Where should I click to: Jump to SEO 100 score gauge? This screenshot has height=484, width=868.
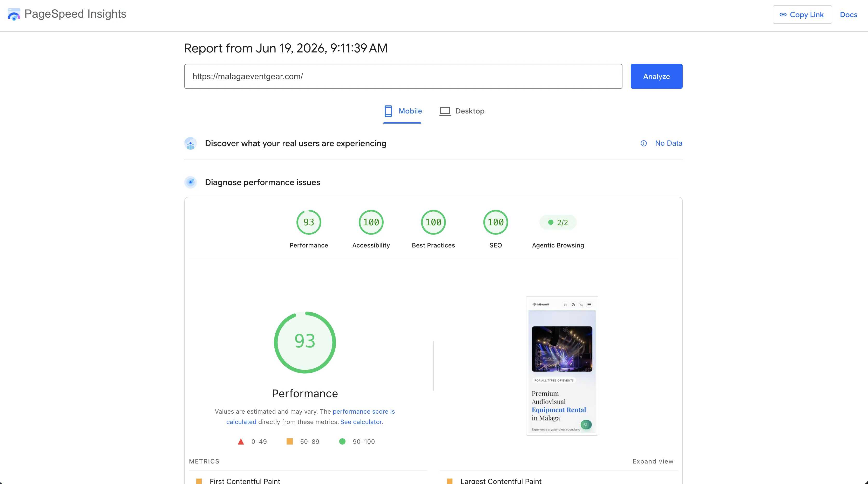click(x=496, y=223)
